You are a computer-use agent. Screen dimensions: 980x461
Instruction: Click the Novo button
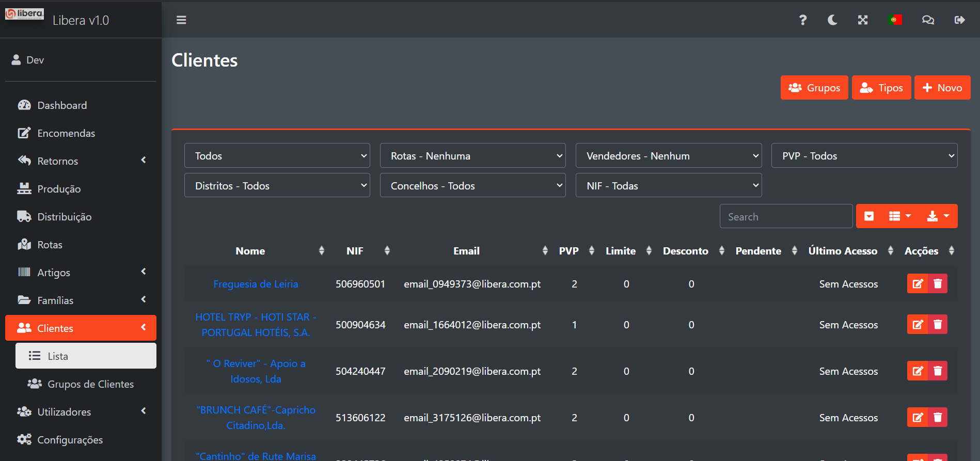click(942, 88)
